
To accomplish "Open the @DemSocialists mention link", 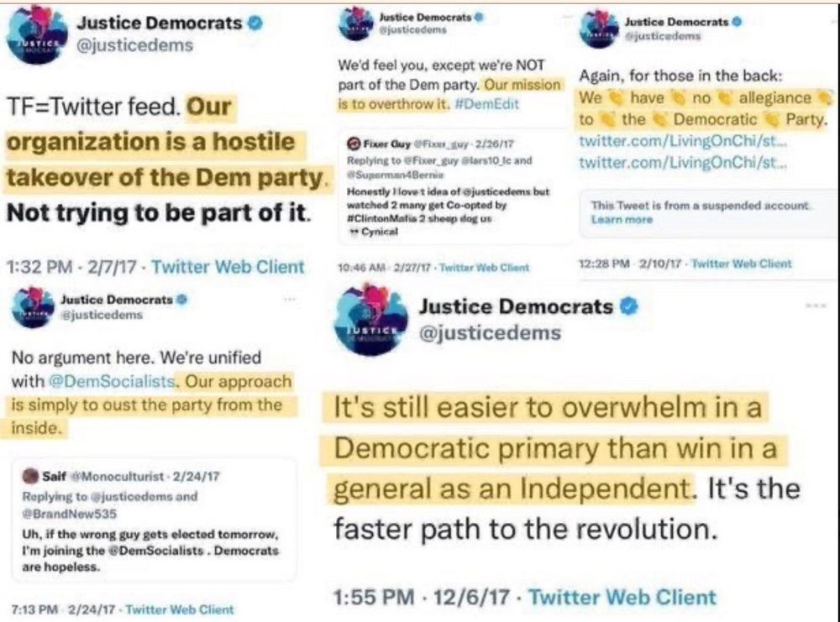I will 112,381.
